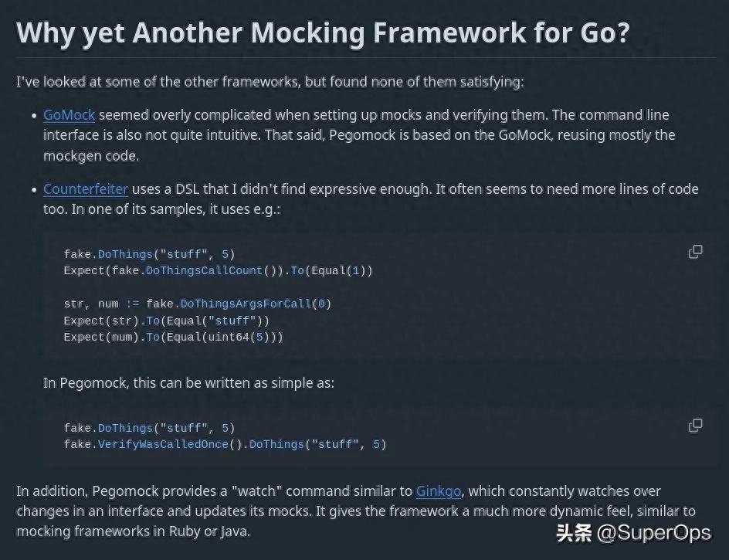The width and height of the screenshot is (729, 560).
Task: Open the Ginkgo link
Action: (441, 491)
